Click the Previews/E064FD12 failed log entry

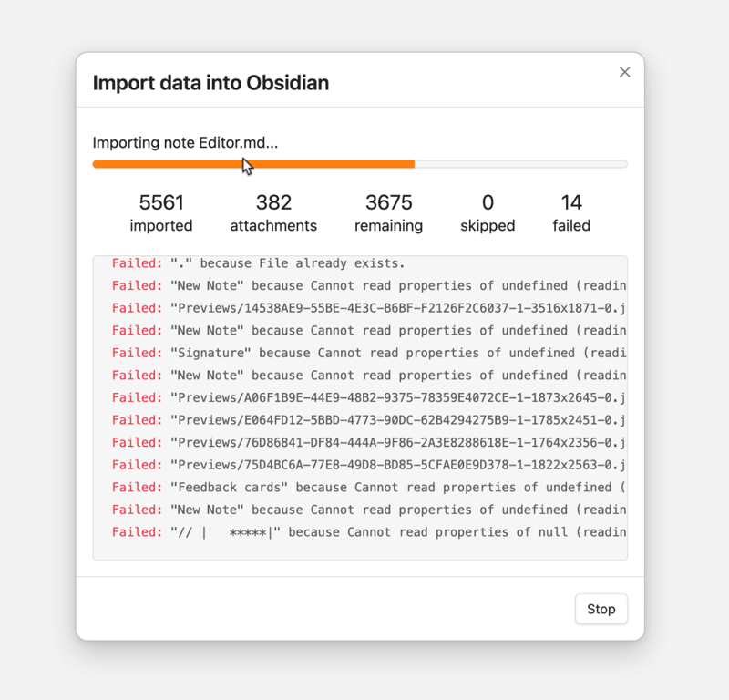tap(369, 420)
